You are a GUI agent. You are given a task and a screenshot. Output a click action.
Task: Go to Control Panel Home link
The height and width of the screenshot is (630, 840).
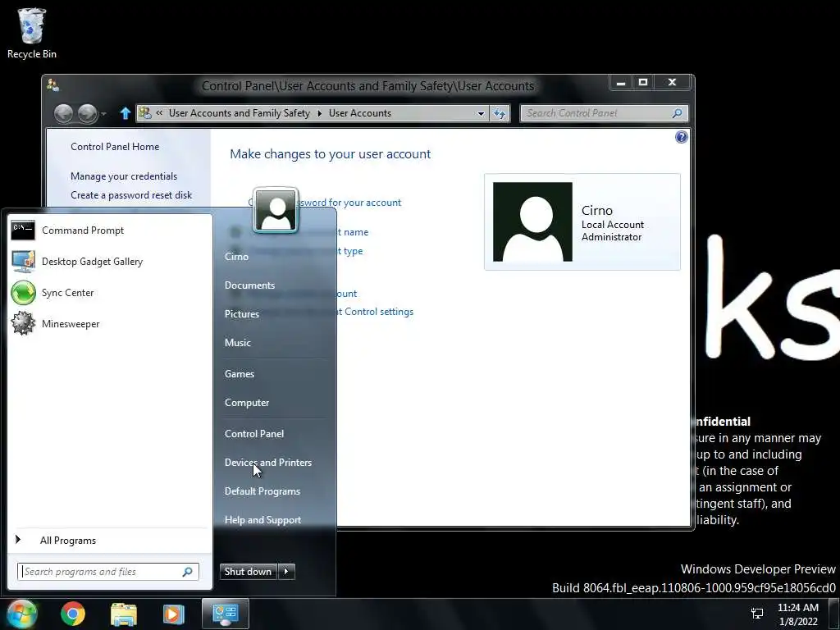pos(115,147)
